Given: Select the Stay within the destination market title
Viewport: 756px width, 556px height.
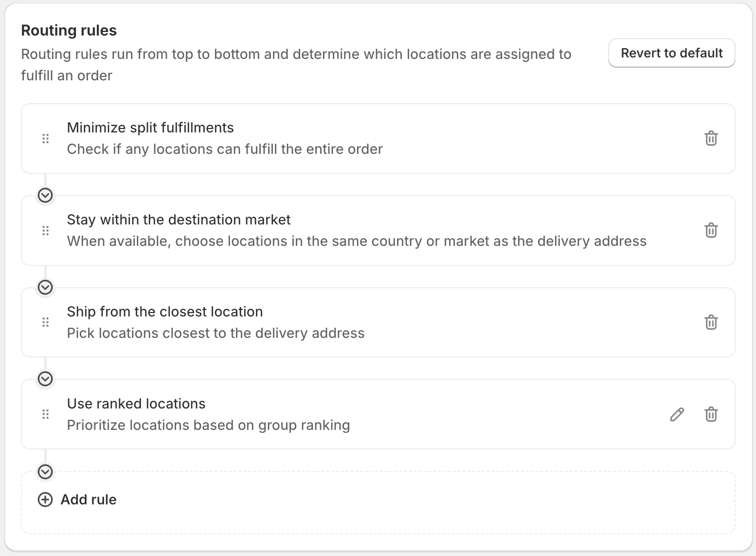Looking at the screenshot, I should (179, 220).
